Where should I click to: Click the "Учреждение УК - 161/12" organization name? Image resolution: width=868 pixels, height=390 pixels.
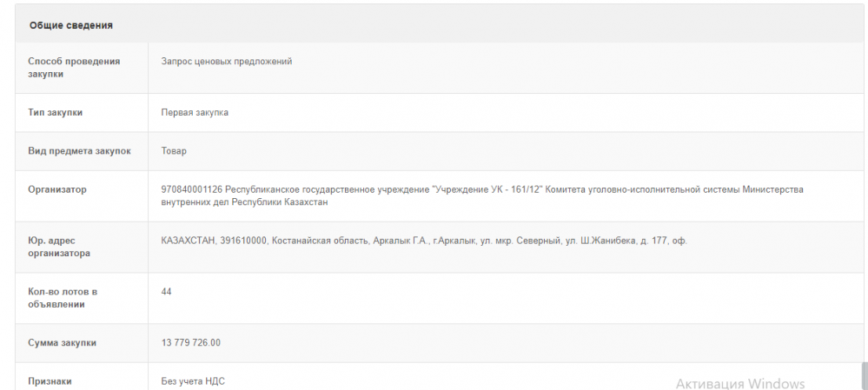pyautogui.click(x=486, y=189)
